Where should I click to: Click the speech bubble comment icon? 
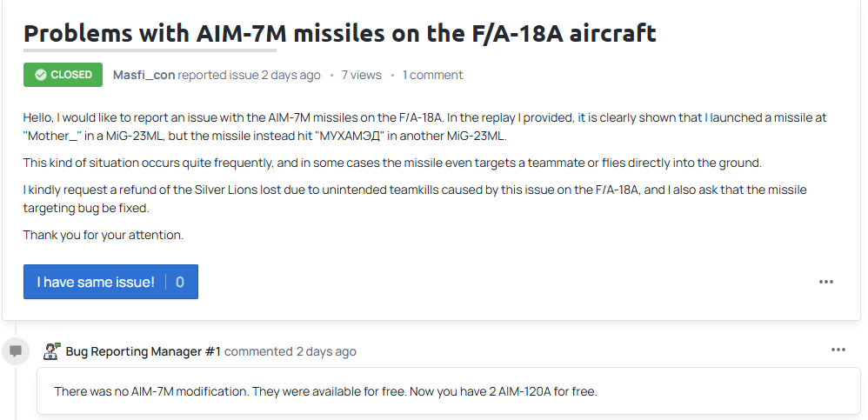[16, 350]
